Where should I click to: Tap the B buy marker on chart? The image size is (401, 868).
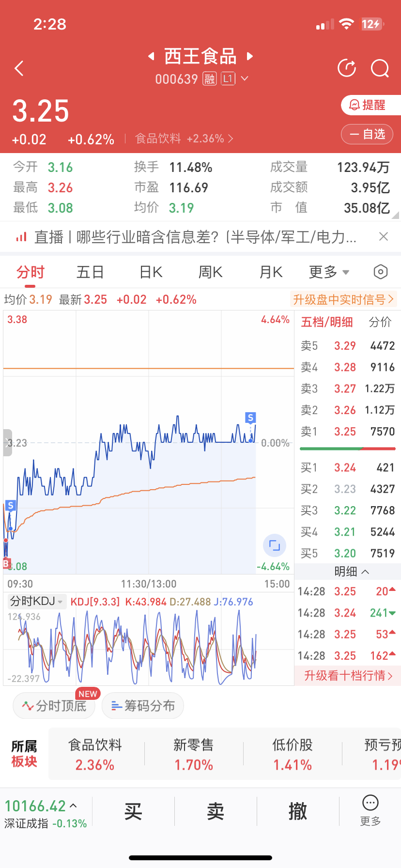[6, 563]
